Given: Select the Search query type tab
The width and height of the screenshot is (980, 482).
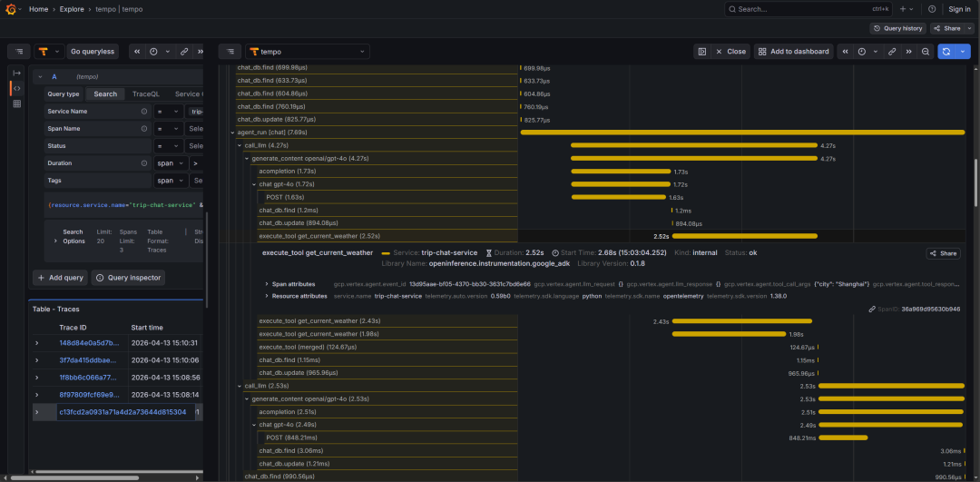Looking at the screenshot, I should click(105, 93).
